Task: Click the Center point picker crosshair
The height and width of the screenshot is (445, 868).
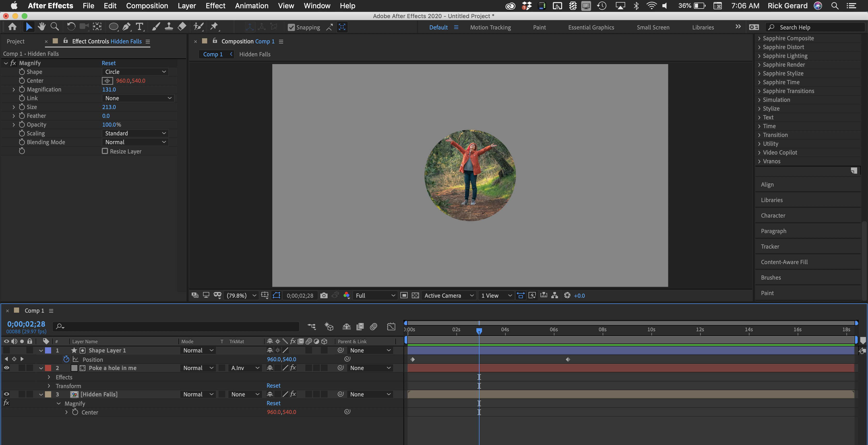Action: (107, 81)
